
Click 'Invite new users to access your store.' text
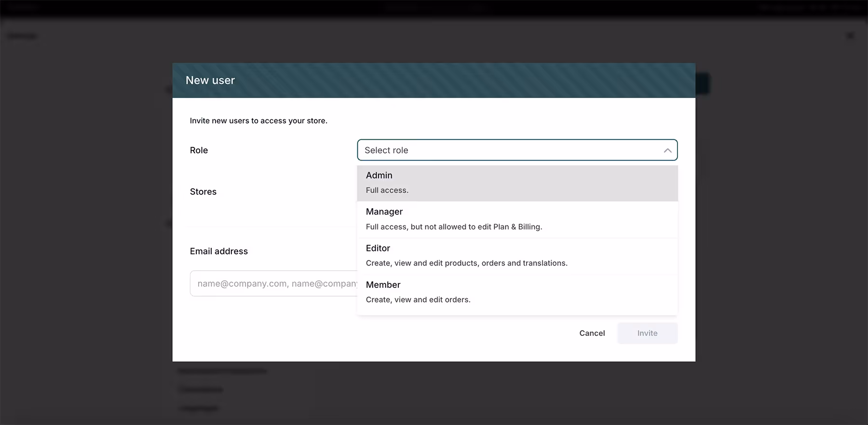258,120
